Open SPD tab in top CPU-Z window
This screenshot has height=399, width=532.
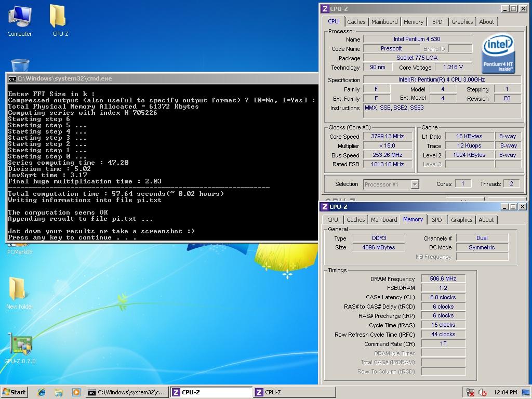click(437, 22)
